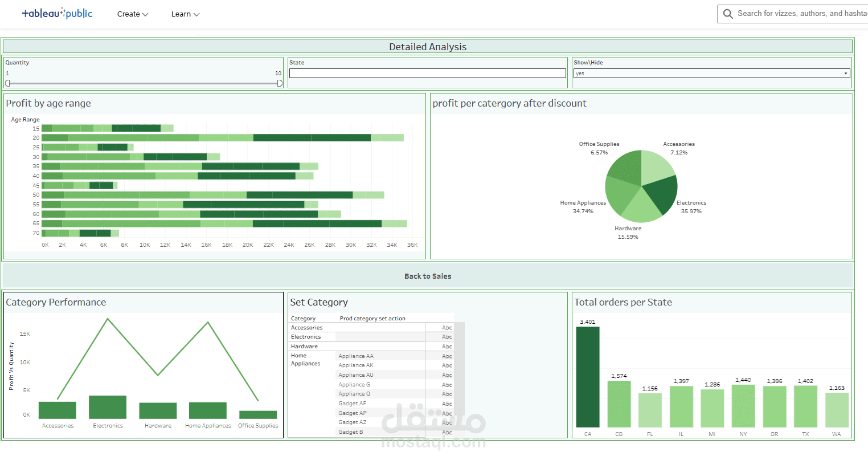Screen dimensions: 868x460
Task: Select the Accessories bar in Category Performance
Action: 58,410
